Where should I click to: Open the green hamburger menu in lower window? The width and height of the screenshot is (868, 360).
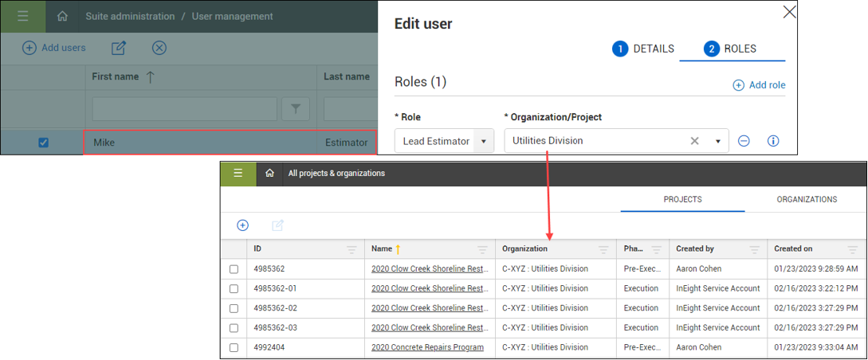[x=238, y=173]
